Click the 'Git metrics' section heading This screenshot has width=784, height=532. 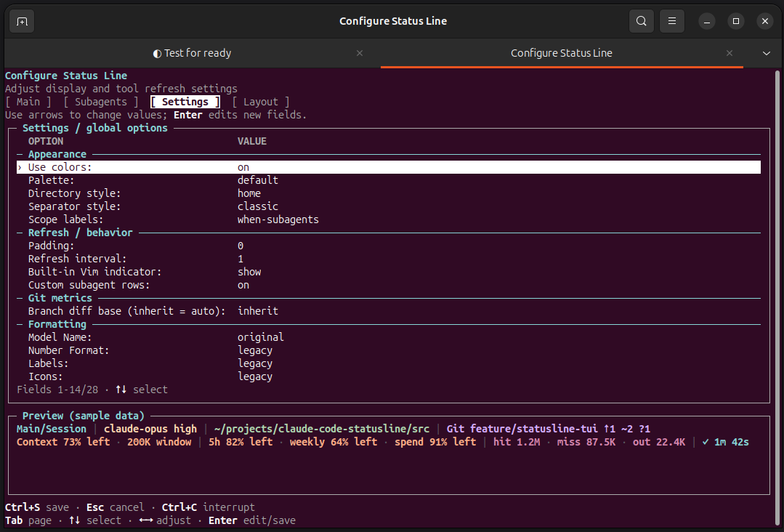click(x=60, y=298)
